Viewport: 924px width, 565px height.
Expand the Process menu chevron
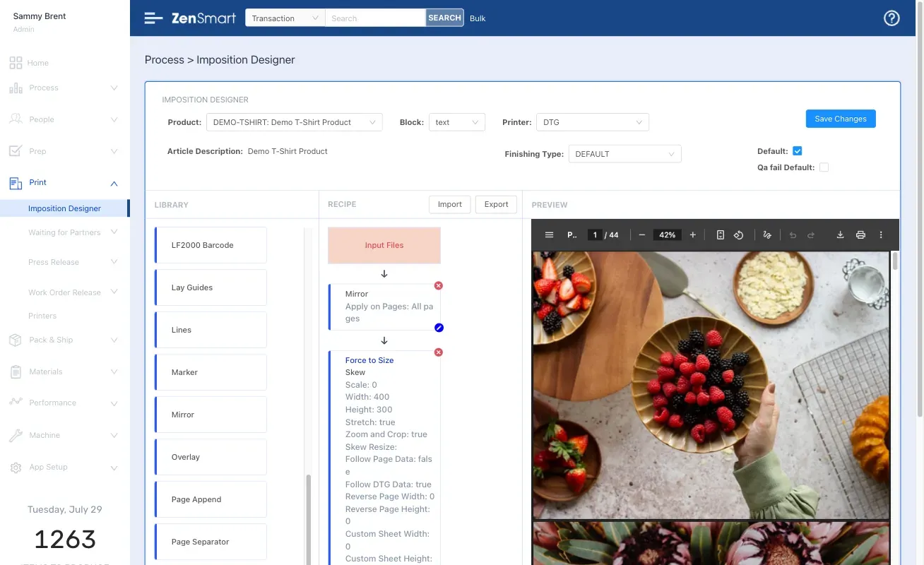point(114,88)
